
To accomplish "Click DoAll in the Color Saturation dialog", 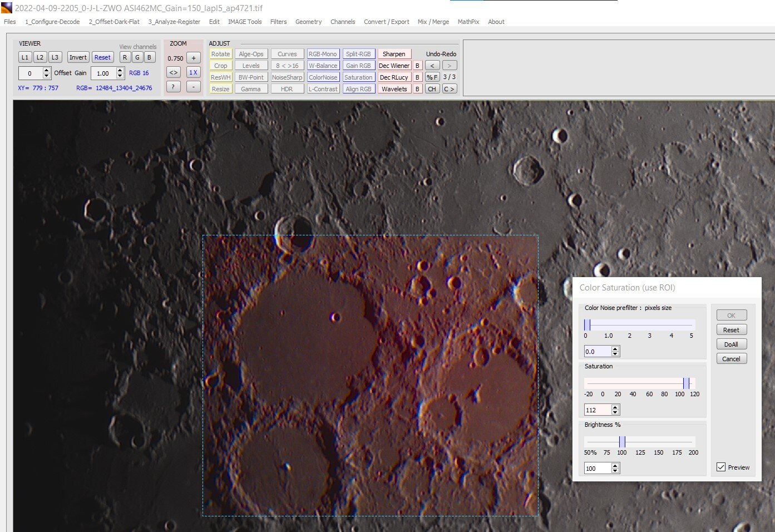I will tap(731, 344).
